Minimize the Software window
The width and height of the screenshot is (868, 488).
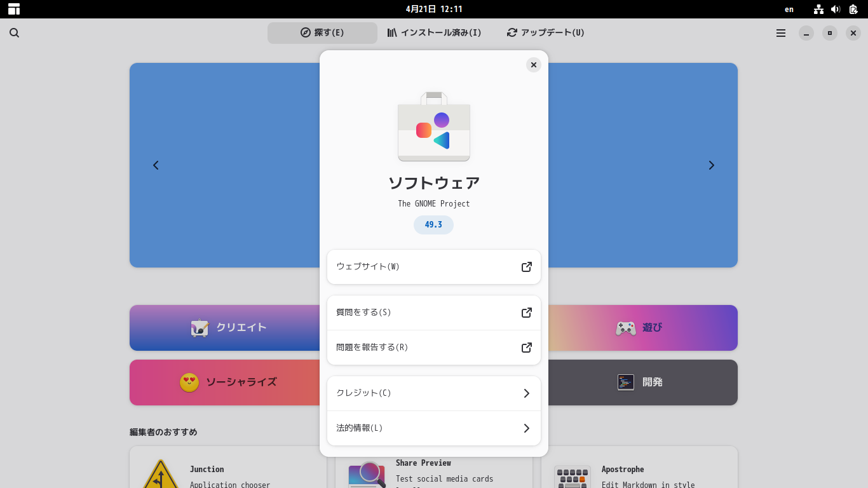[x=806, y=33]
